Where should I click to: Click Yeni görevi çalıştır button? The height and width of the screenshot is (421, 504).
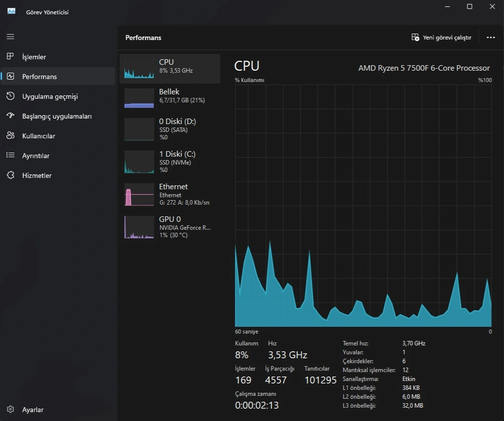442,38
